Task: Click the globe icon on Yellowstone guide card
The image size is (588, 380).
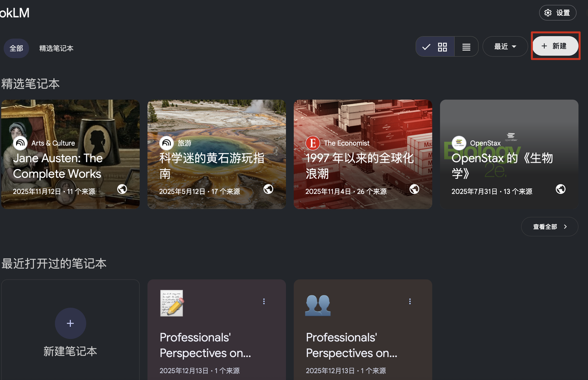Action: [268, 189]
